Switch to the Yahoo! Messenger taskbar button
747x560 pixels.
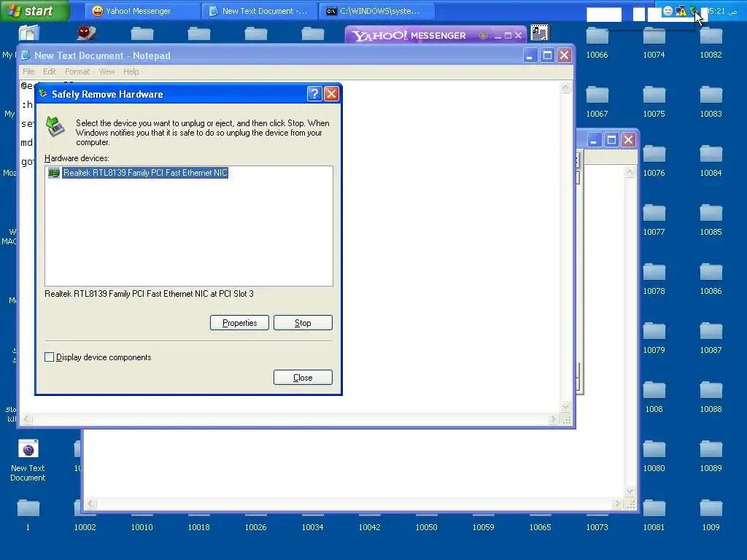click(x=142, y=11)
